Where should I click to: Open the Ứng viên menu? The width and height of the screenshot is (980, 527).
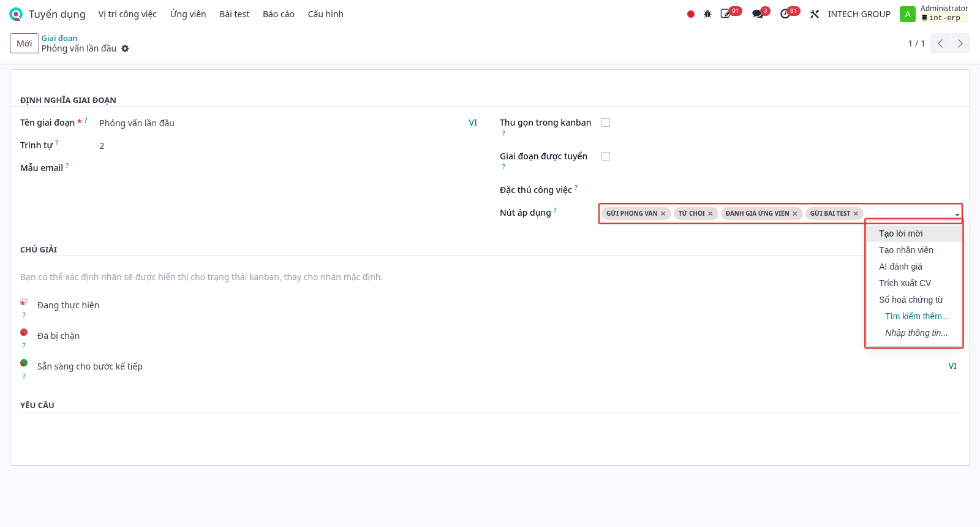click(188, 14)
